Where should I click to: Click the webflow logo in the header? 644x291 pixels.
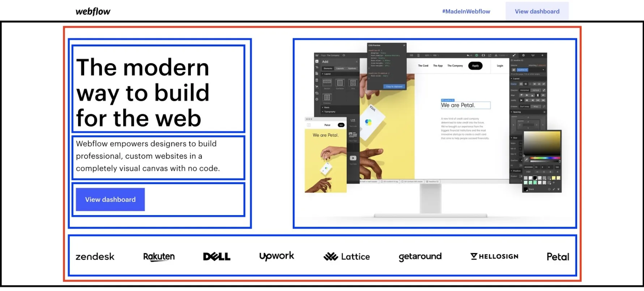(x=93, y=12)
